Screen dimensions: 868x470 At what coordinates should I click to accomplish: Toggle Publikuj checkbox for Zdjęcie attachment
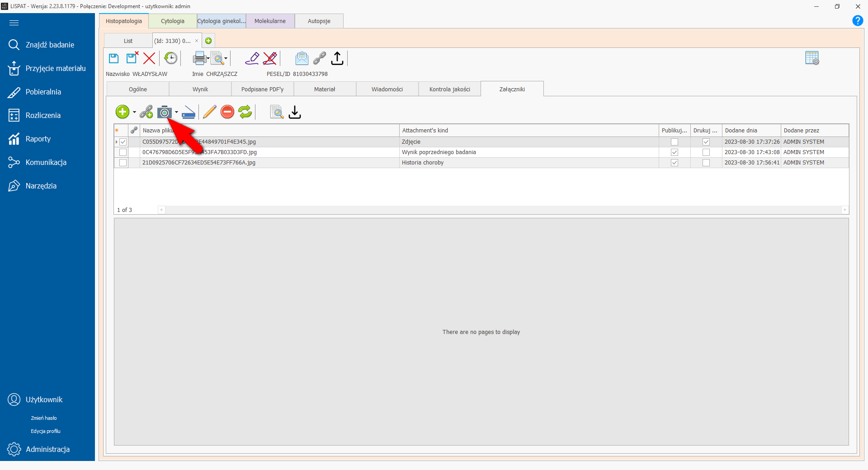pyautogui.click(x=674, y=142)
